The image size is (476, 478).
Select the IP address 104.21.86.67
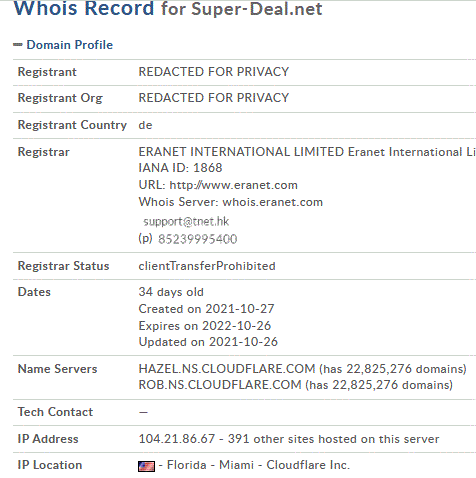tap(177, 439)
